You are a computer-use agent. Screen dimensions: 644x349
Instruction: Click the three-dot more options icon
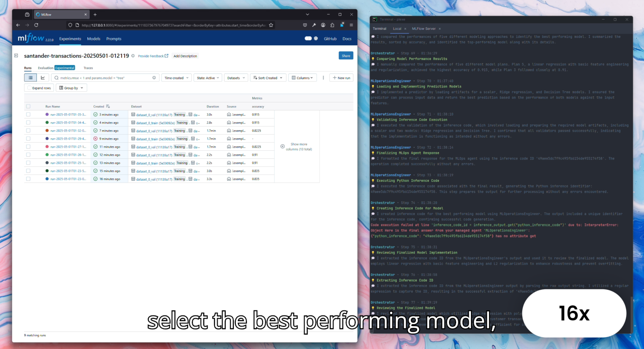(323, 78)
